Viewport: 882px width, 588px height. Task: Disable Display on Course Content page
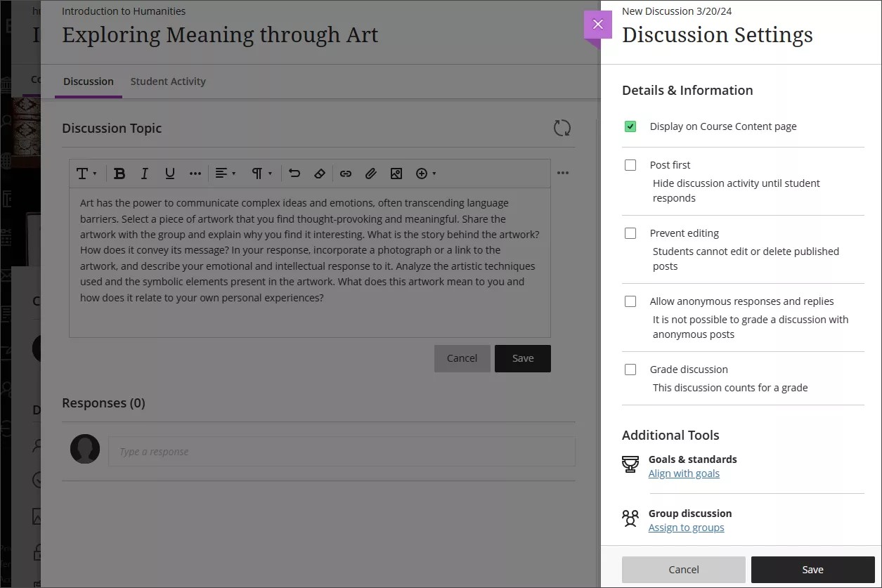[x=630, y=126]
